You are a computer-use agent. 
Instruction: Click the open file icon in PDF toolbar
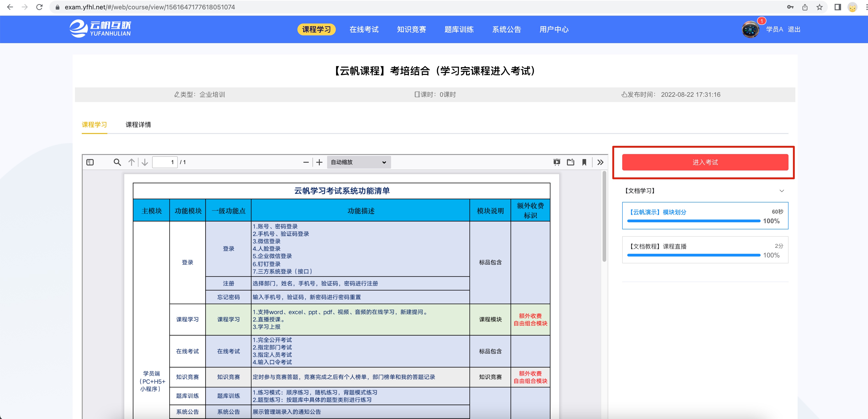570,162
